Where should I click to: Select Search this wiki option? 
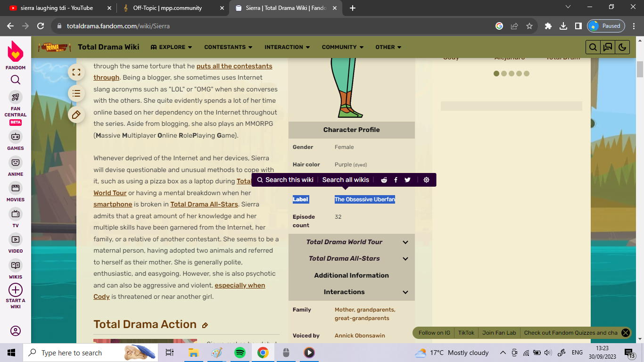pyautogui.click(x=285, y=180)
